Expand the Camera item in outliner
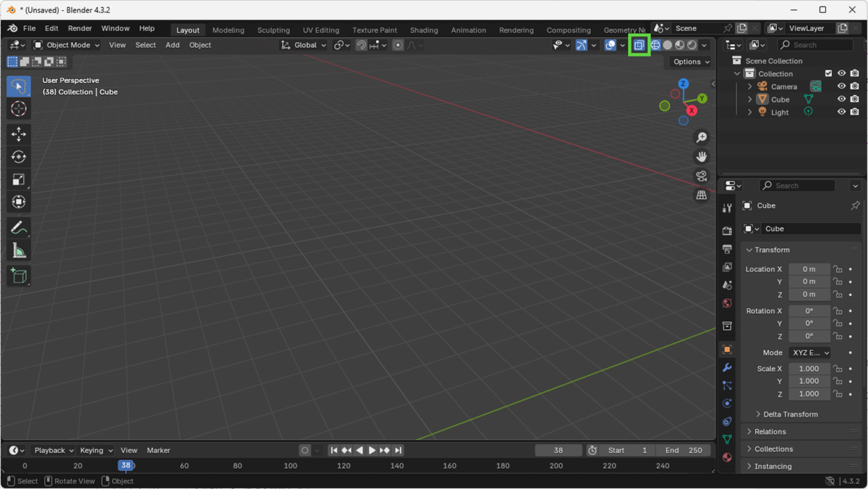This screenshot has height=489, width=868. pos(750,87)
